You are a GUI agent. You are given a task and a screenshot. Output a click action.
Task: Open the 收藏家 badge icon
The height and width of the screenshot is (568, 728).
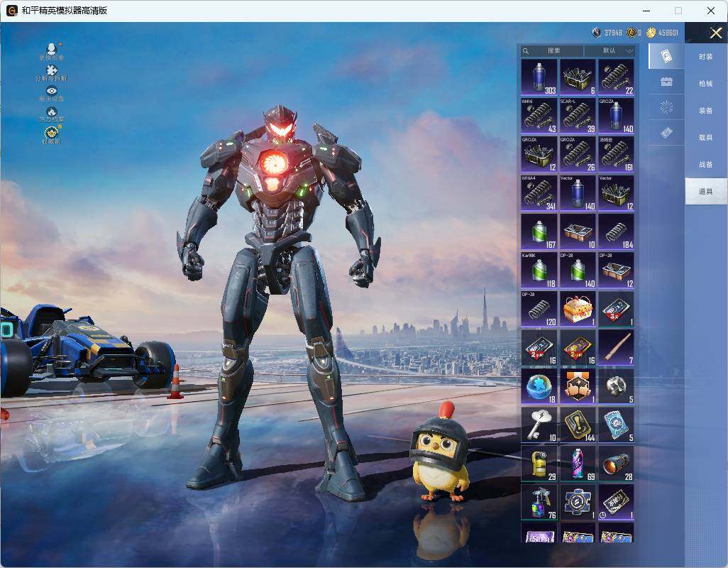click(52, 133)
